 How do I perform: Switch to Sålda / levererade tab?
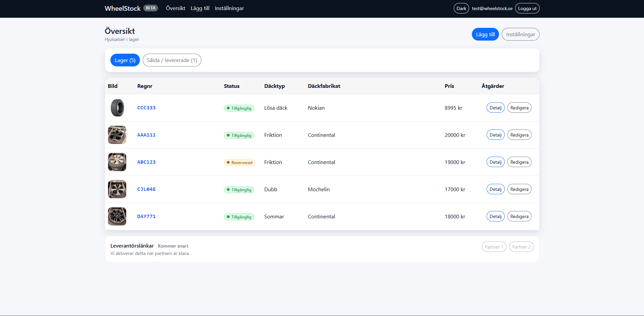click(x=172, y=60)
